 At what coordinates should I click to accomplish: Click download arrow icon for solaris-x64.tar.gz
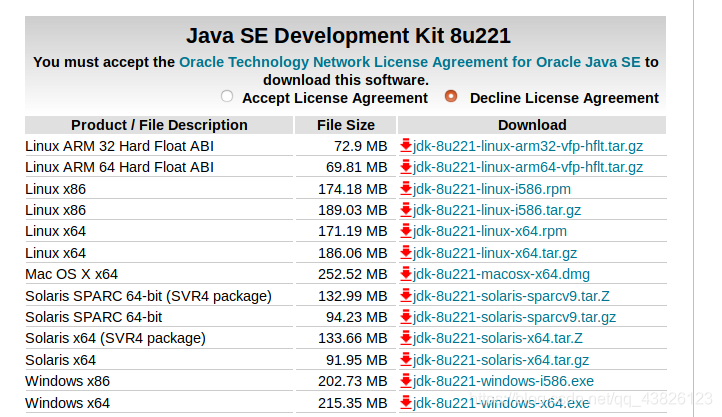406,359
